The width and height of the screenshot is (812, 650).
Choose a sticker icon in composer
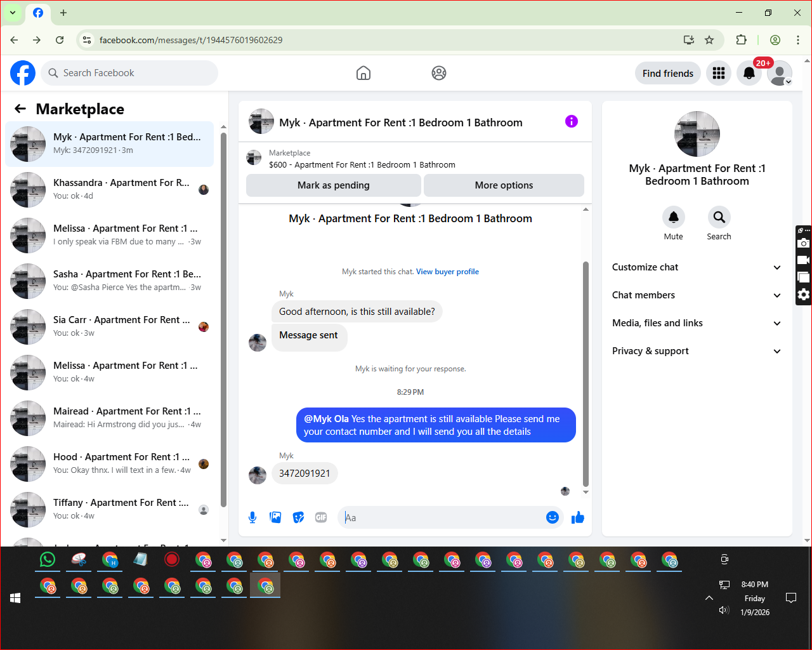298,517
